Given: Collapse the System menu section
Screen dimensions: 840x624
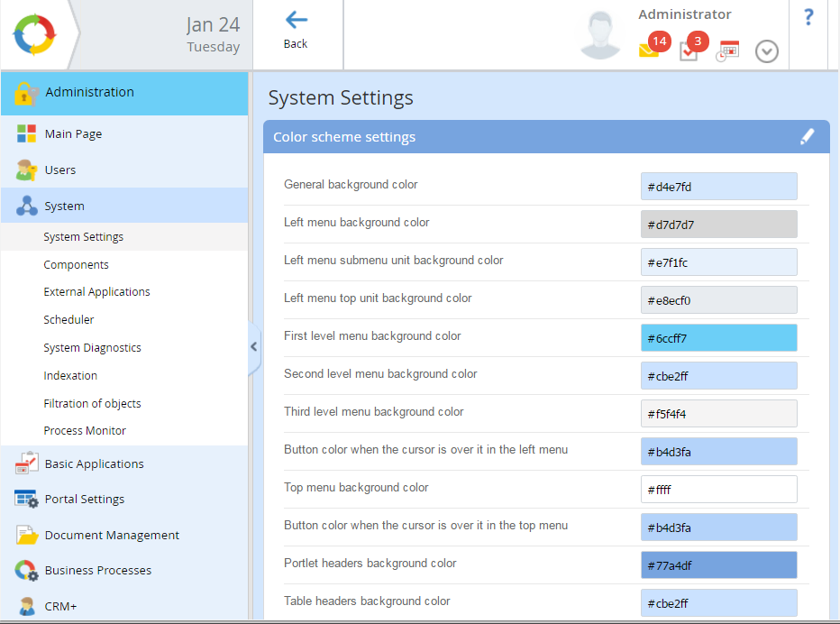Looking at the screenshot, I should [x=124, y=206].
